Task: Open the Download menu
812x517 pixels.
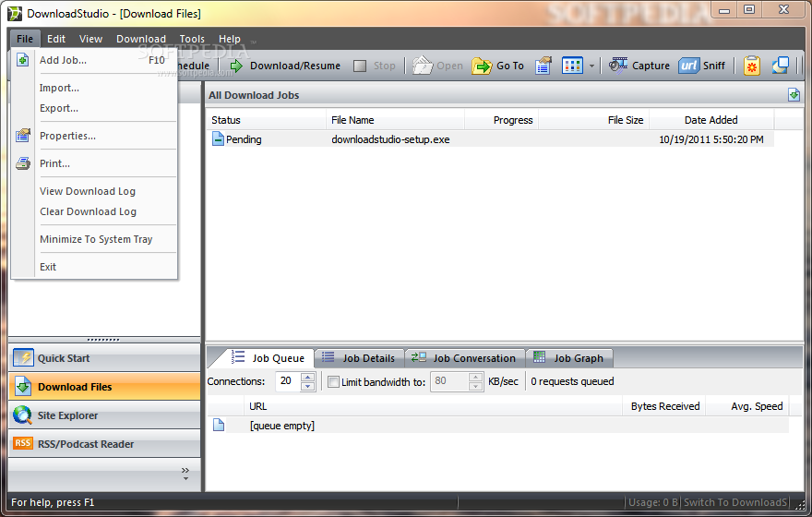Action: click(x=141, y=39)
